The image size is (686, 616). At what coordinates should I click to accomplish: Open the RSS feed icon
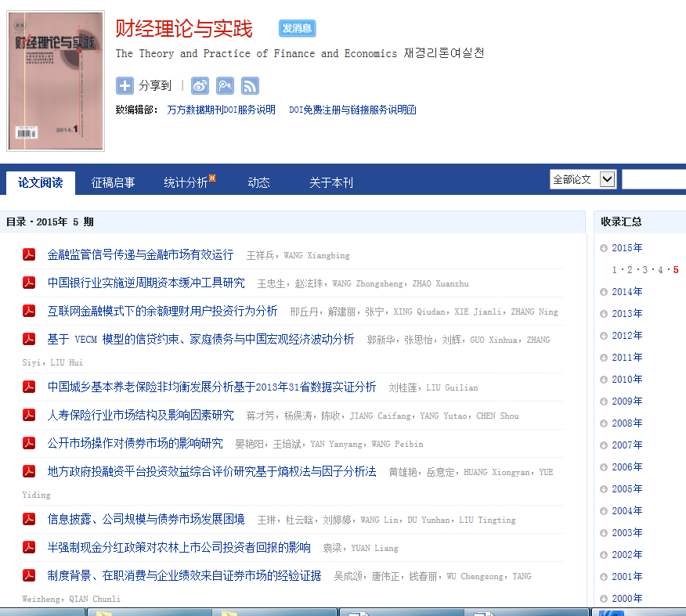coord(250,86)
